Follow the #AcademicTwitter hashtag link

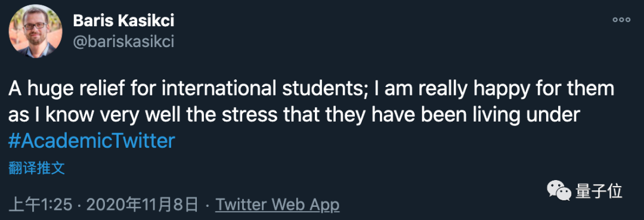point(92,141)
